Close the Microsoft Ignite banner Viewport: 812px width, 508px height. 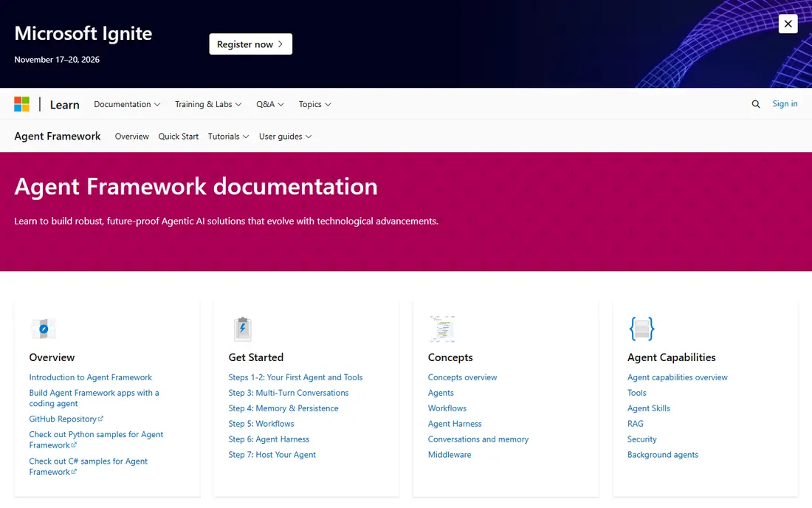pyautogui.click(x=788, y=24)
